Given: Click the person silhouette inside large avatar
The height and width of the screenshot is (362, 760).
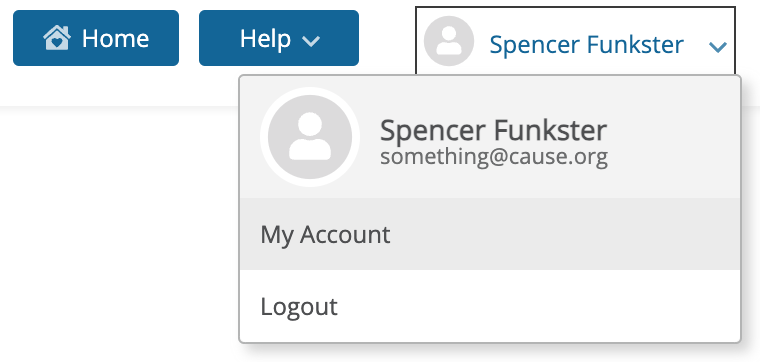Looking at the screenshot, I should tap(310, 136).
